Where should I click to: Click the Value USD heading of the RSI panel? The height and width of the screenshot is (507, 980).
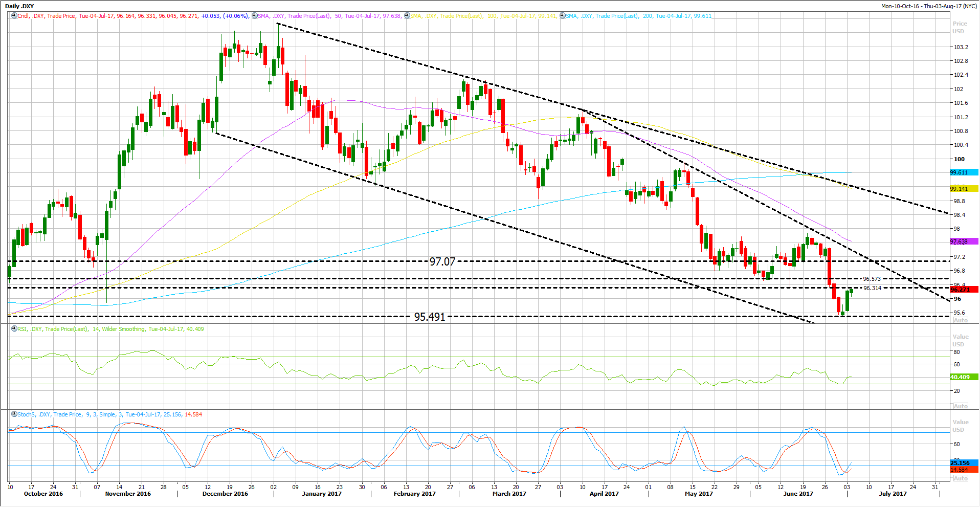(961, 341)
